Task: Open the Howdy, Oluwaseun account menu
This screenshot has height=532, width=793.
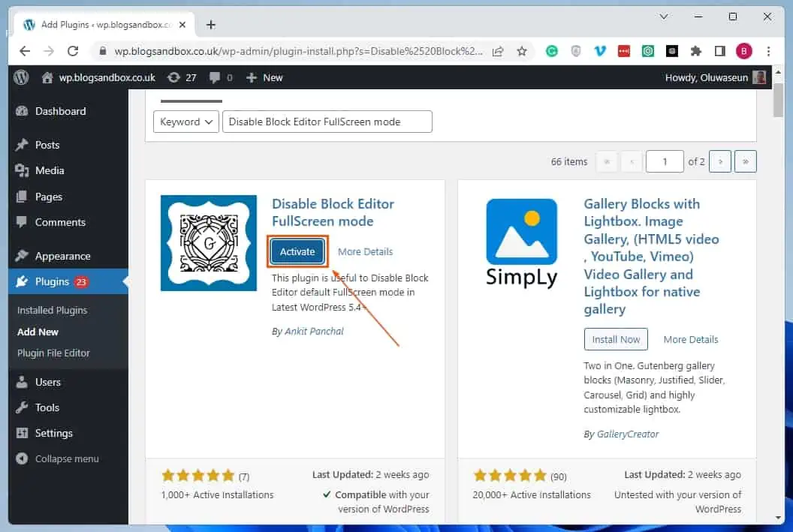Action: tap(715, 77)
